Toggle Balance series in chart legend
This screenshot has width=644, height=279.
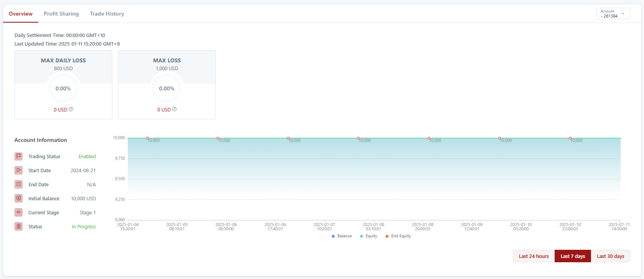point(342,236)
